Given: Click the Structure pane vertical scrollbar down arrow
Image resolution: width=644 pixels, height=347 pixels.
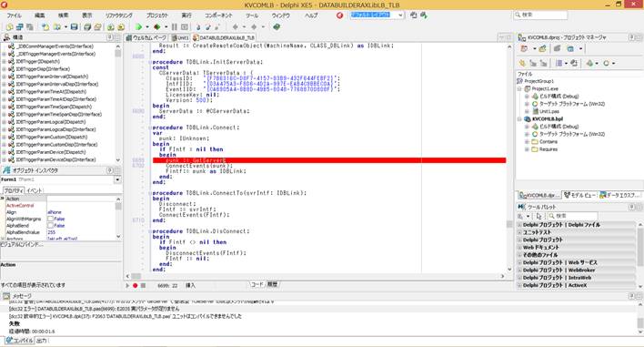Looking at the screenshot, I should (x=118, y=160).
